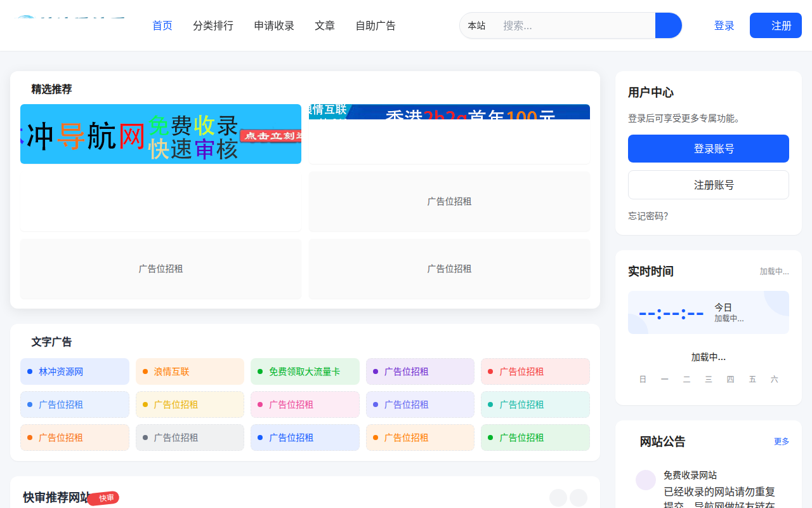Click the blue search submit button

[668, 25]
